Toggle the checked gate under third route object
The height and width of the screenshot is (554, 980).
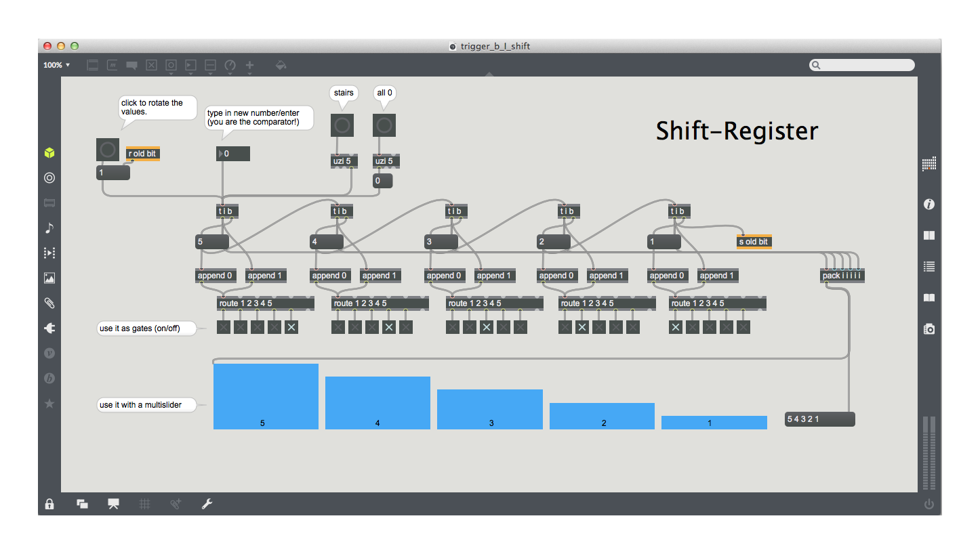pos(487,327)
